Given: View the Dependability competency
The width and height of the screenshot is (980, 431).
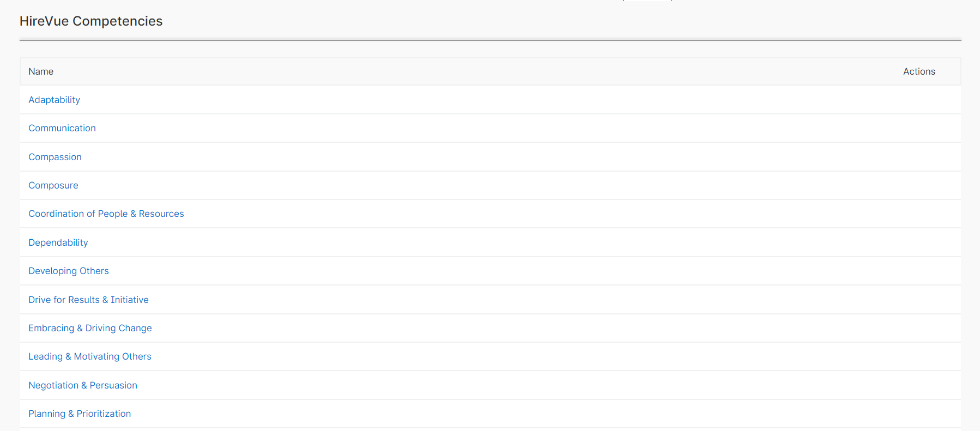Looking at the screenshot, I should pos(58,242).
